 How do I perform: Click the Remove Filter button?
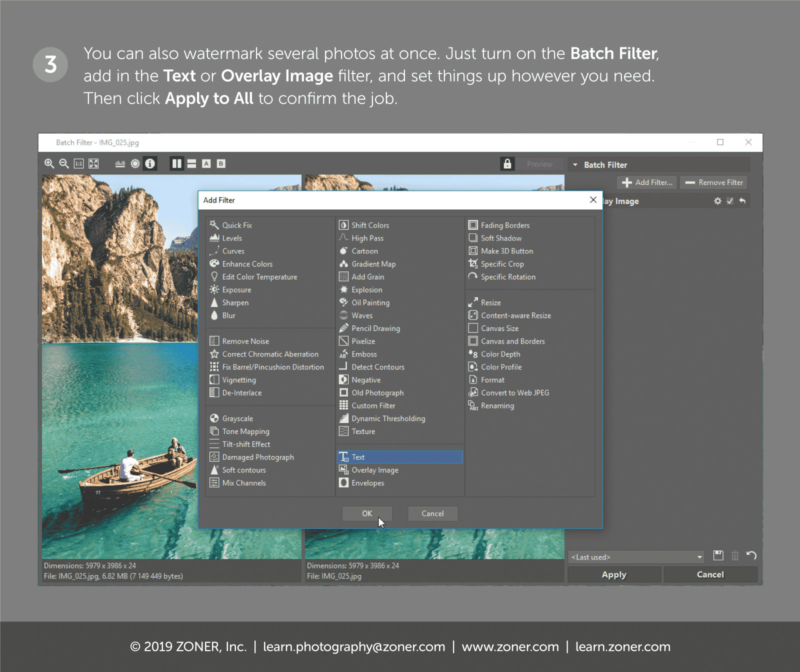(713, 182)
